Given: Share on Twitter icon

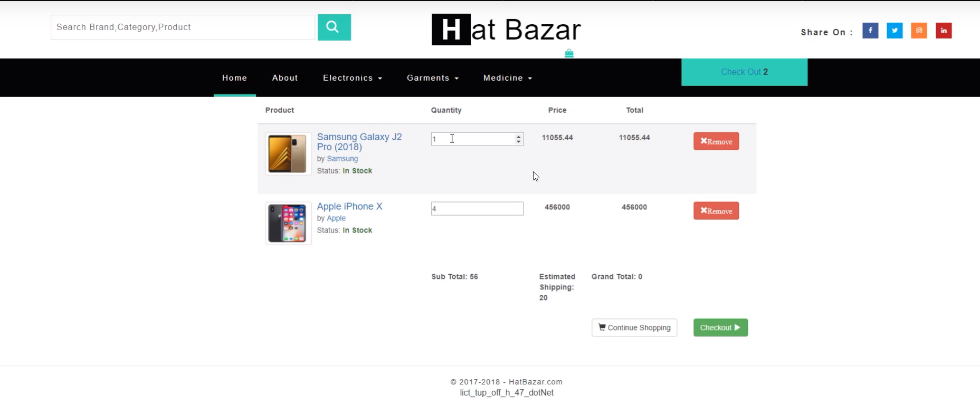Looking at the screenshot, I should (x=895, y=31).
